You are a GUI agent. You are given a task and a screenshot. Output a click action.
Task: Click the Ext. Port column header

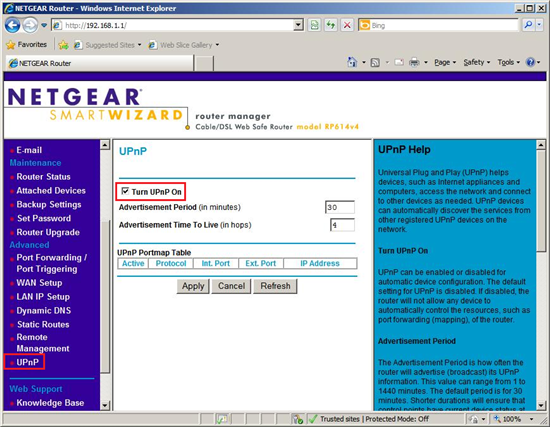[x=261, y=263]
